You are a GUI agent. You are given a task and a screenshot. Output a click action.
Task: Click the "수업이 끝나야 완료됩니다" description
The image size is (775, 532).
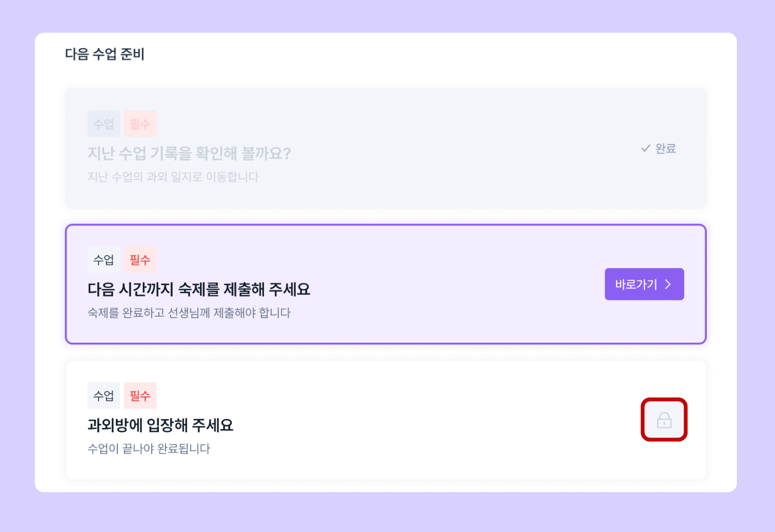click(x=149, y=449)
